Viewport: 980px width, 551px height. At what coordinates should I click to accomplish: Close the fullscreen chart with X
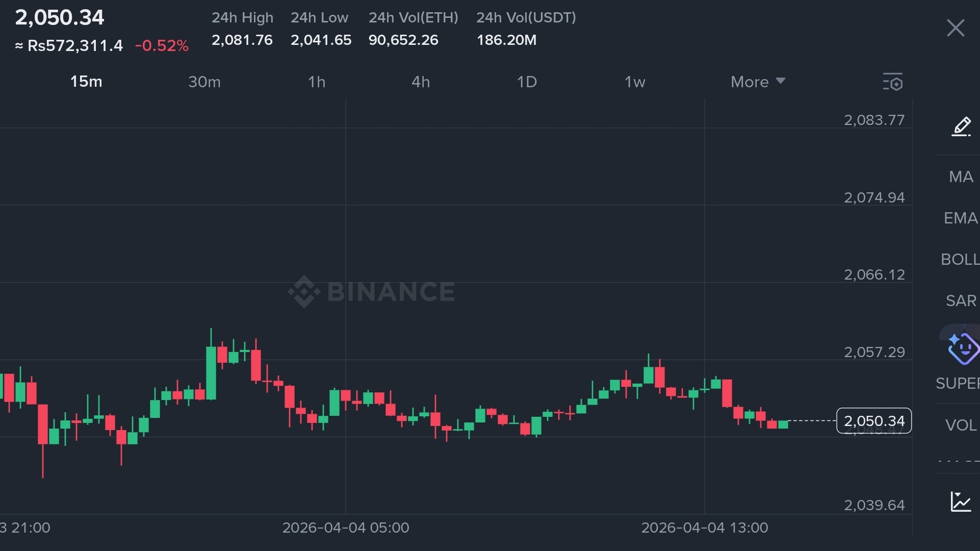point(955,28)
